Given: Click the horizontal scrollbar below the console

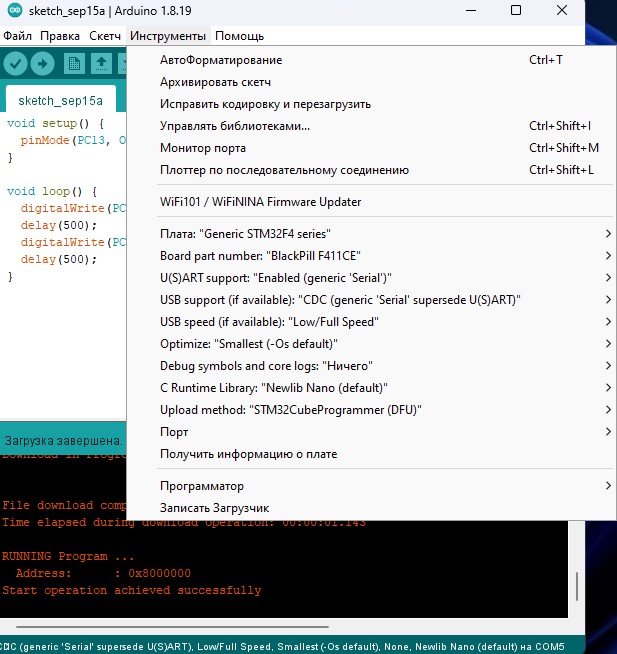Looking at the screenshot, I should coord(172,626).
